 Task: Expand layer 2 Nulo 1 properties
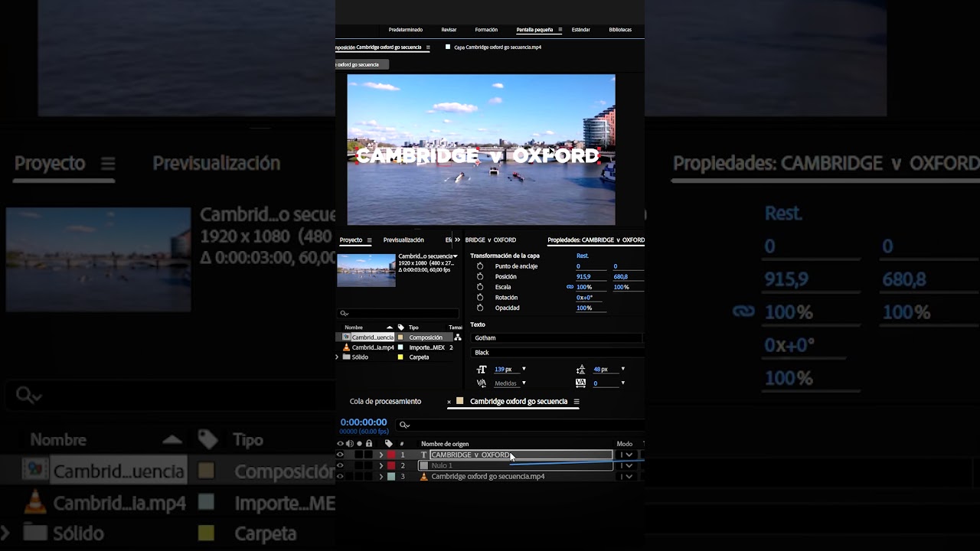(381, 465)
